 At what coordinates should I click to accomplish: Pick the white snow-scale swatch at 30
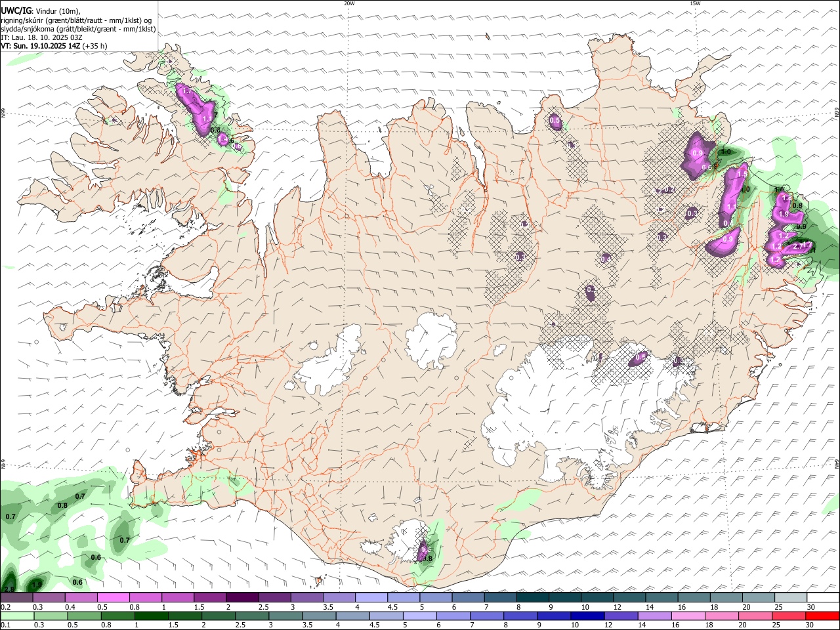(x=824, y=598)
